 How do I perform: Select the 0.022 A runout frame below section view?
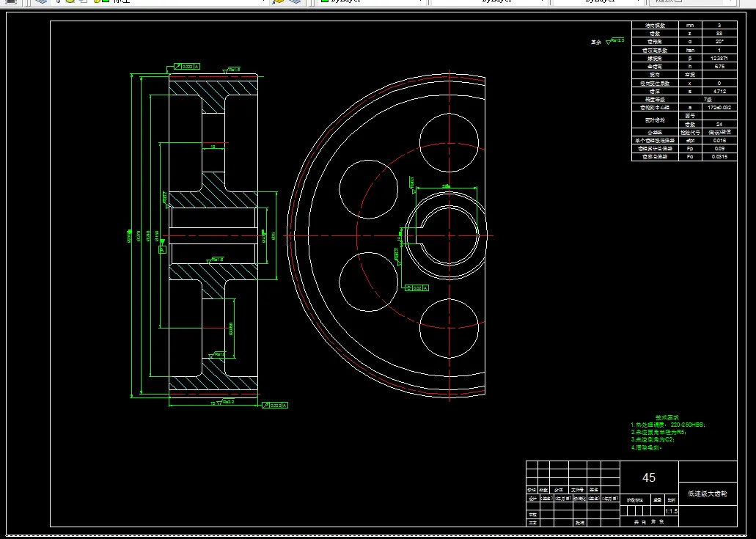point(275,406)
